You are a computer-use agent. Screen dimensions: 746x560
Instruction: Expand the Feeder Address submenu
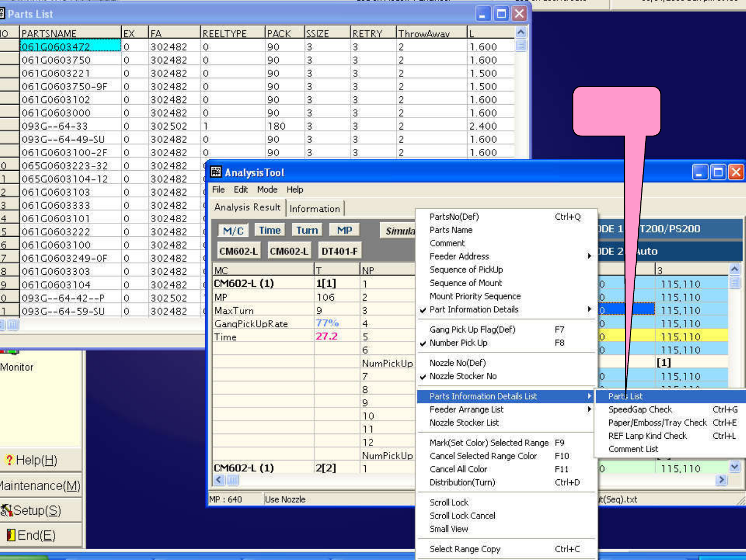click(x=588, y=257)
